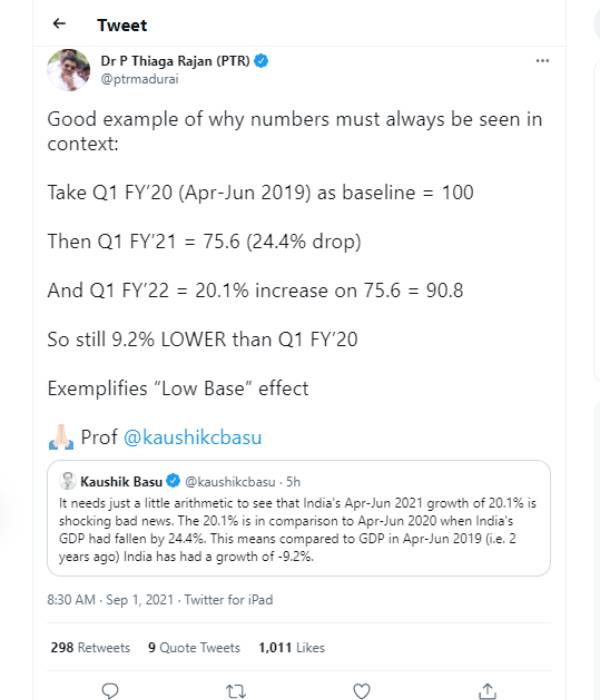Open the three-dot more options menu
This screenshot has height=700, width=600.
click(542, 61)
